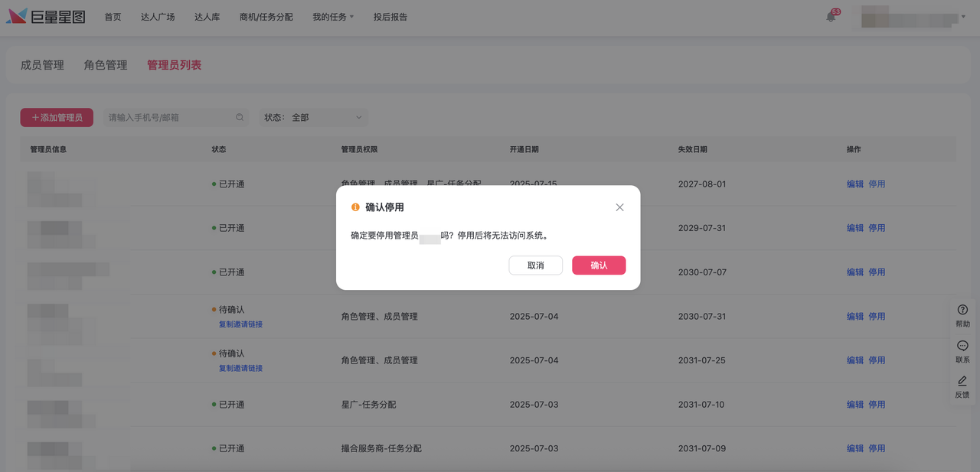Expand the 我的任务 menu
Image resolution: width=980 pixels, height=472 pixels.
[333, 17]
